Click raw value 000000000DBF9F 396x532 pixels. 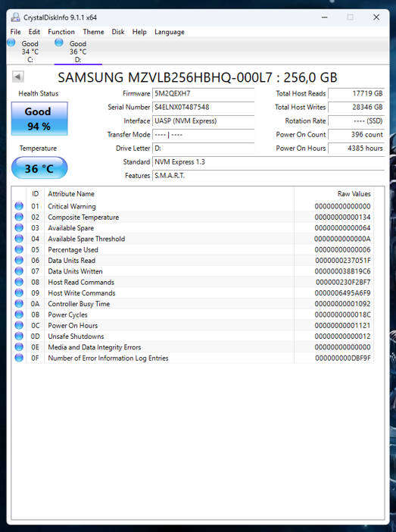[343, 358]
